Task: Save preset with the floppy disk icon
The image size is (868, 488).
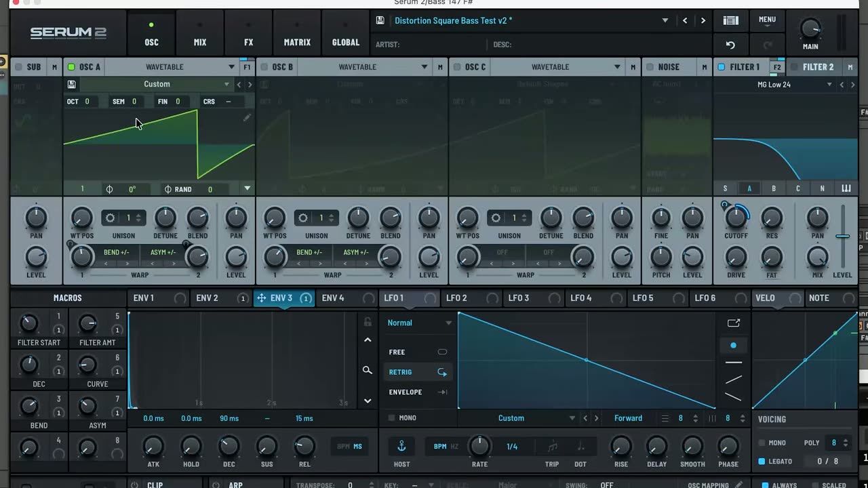Action: point(380,21)
